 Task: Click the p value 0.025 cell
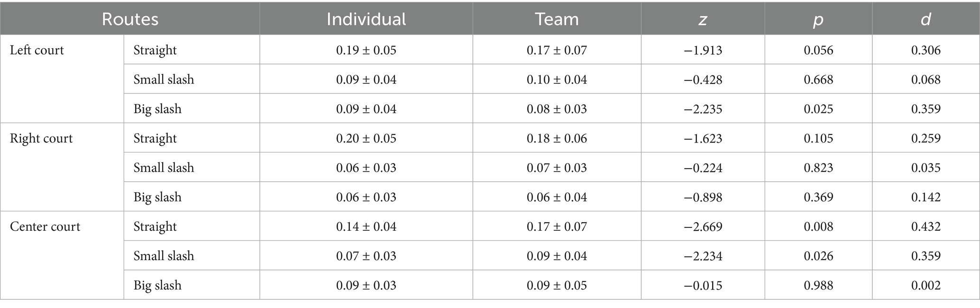click(818, 109)
